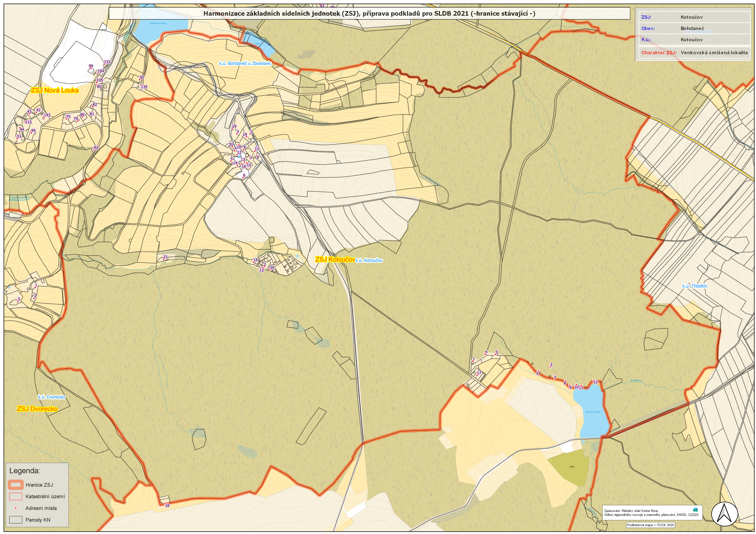756x534 pixels.
Task: Click the Adresní místa red dot symbol
Action: (16, 508)
